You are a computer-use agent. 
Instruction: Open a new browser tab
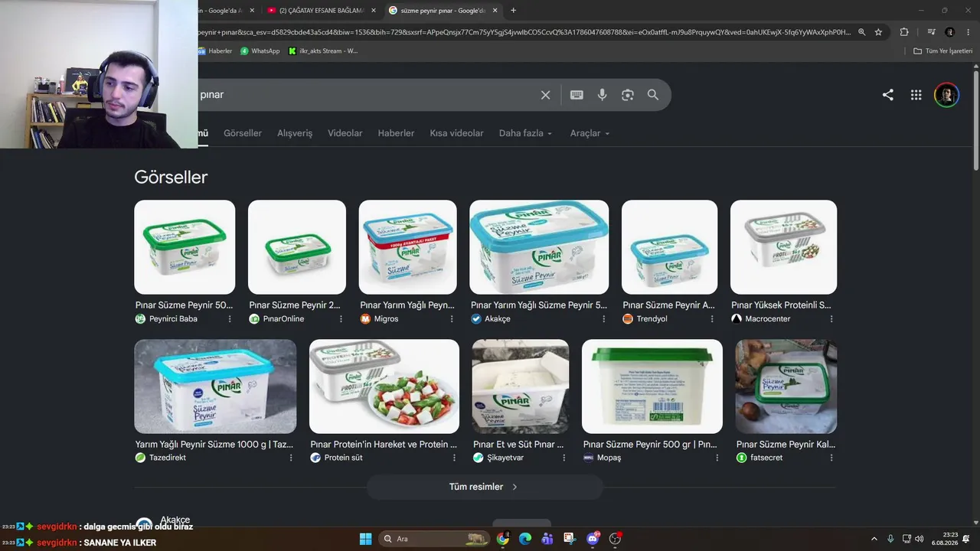point(513,11)
